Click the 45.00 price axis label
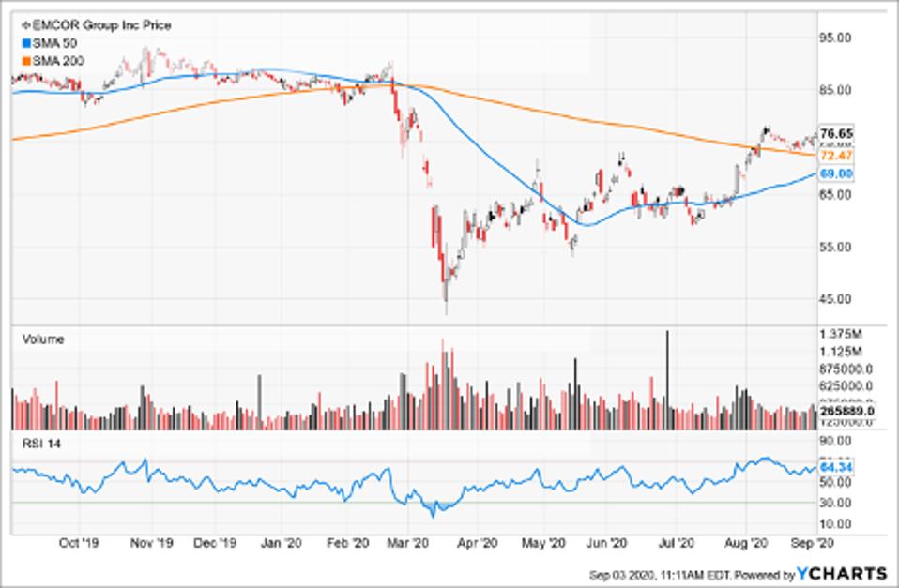Screen dimensions: 899x588 (835, 299)
